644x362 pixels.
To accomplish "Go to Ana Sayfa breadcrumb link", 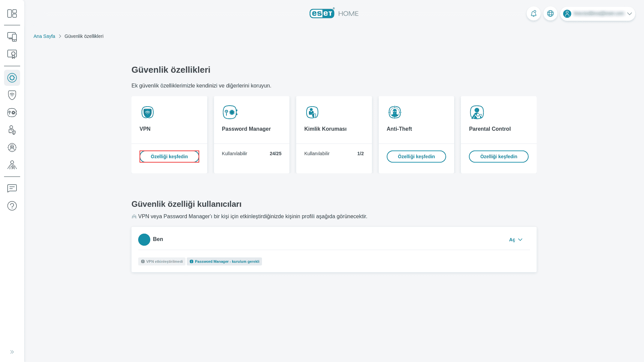I will [x=44, y=36].
